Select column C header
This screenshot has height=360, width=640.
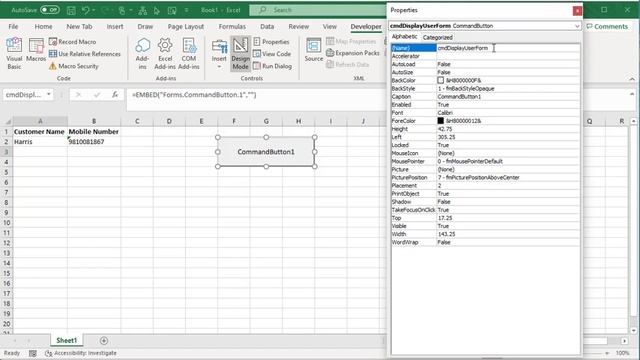137,121
